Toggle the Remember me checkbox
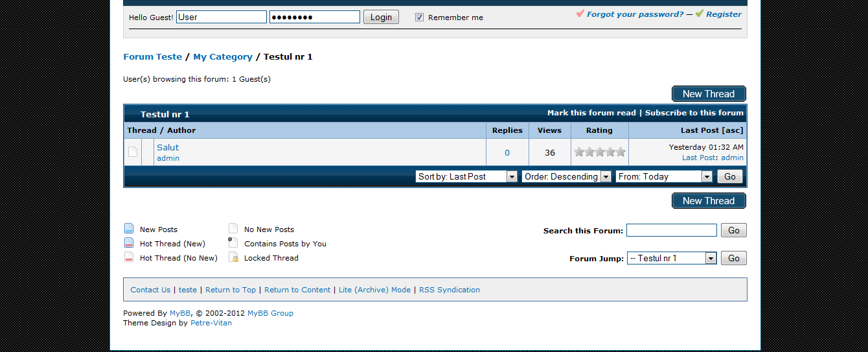Viewport: 868px width, 352px height. coord(419,18)
